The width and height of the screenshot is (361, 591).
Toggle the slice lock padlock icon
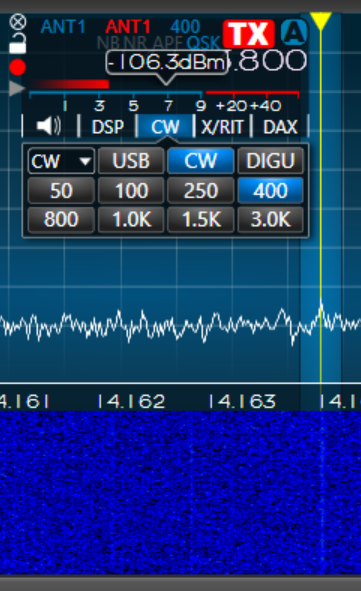pyautogui.click(x=18, y=43)
